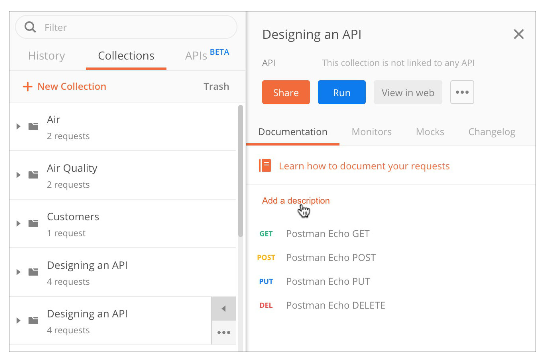Screen dimensions: 542x360
Task: Open the Changelog tab
Action: (492, 132)
